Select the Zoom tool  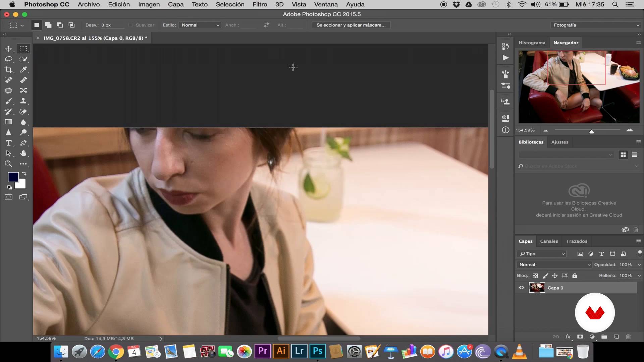pos(8,164)
